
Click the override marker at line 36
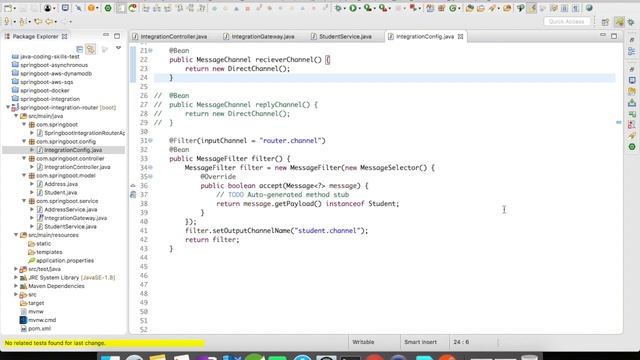[133, 186]
